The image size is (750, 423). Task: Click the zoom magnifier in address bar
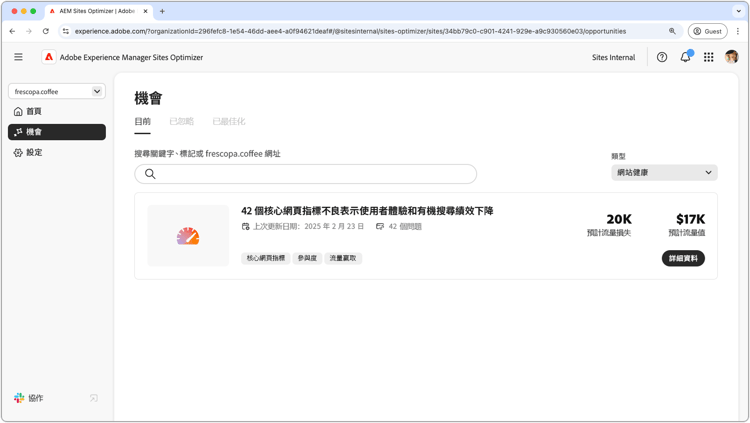coord(672,31)
